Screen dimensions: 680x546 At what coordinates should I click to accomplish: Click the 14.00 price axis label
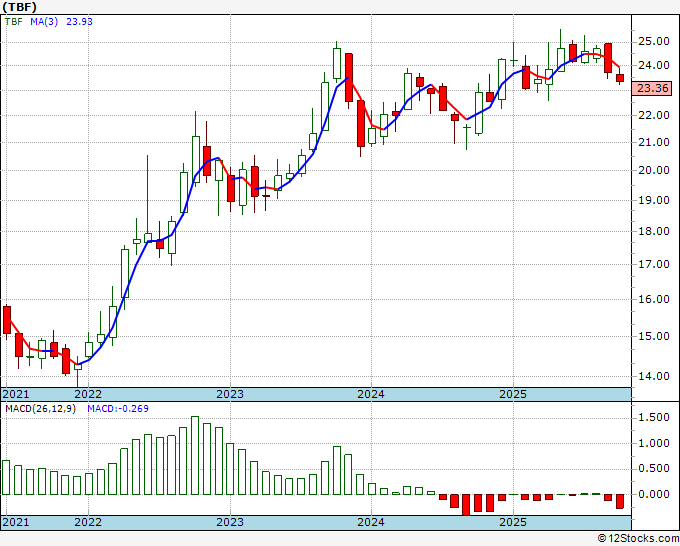(x=653, y=377)
